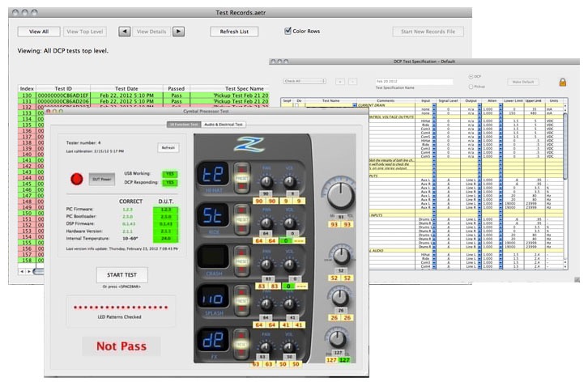Switch to Audio & Electrical Test tab
Viewport: 588px width, 386px height.
pyautogui.click(x=224, y=125)
